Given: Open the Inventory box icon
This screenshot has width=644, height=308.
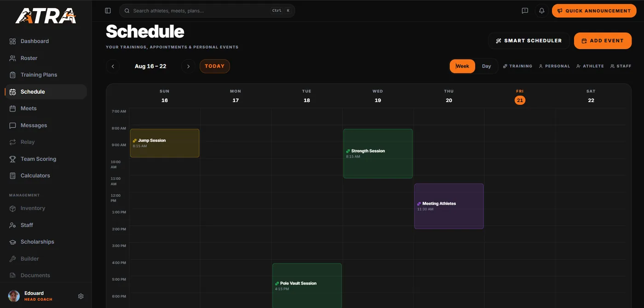Looking at the screenshot, I should coord(12,208).
